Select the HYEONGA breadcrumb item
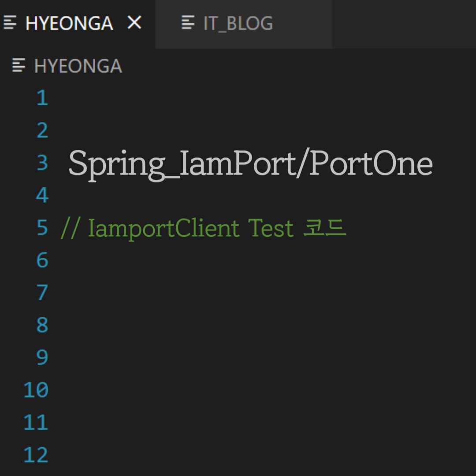Viewport: 476px width, 476px height. click(x=78, y=66)
